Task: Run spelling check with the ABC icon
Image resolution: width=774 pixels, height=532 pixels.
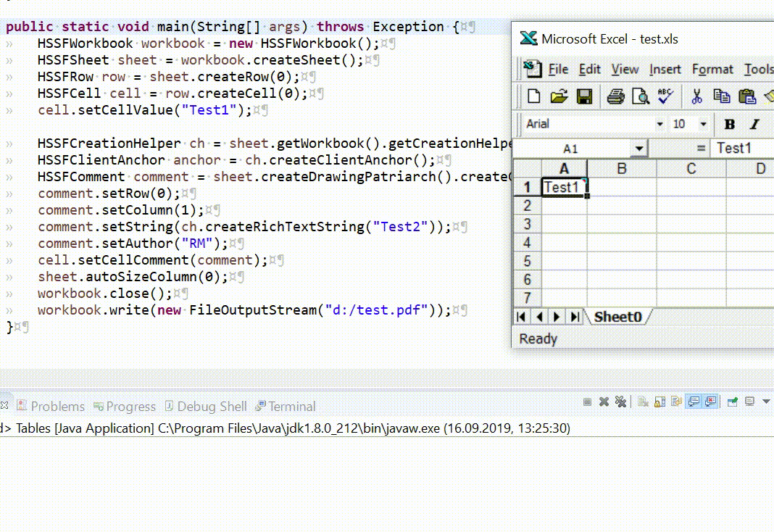Action: click(x=664, y=96)
